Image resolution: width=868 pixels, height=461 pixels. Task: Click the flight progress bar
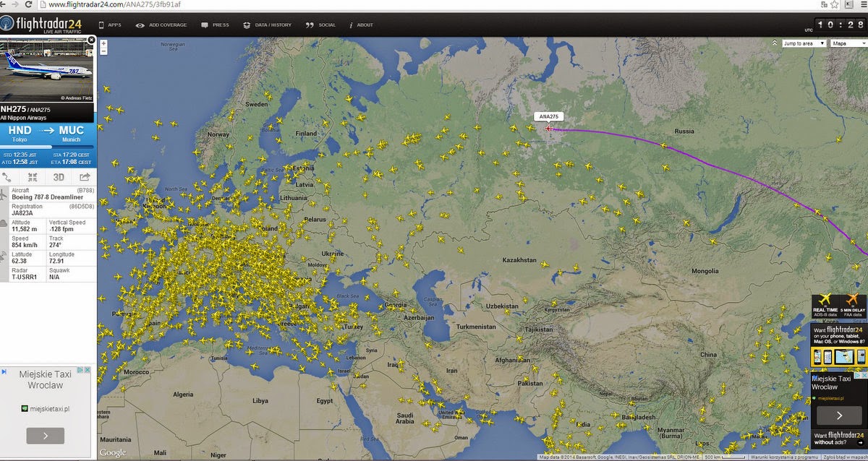(46, 147)
